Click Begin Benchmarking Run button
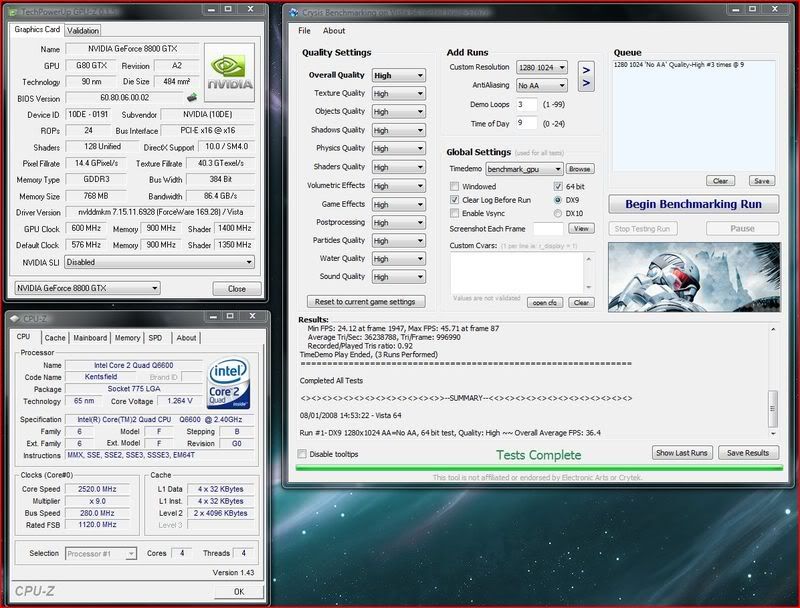Image resolution: width=800 pixels, height=608 pixels. [693, 204]
